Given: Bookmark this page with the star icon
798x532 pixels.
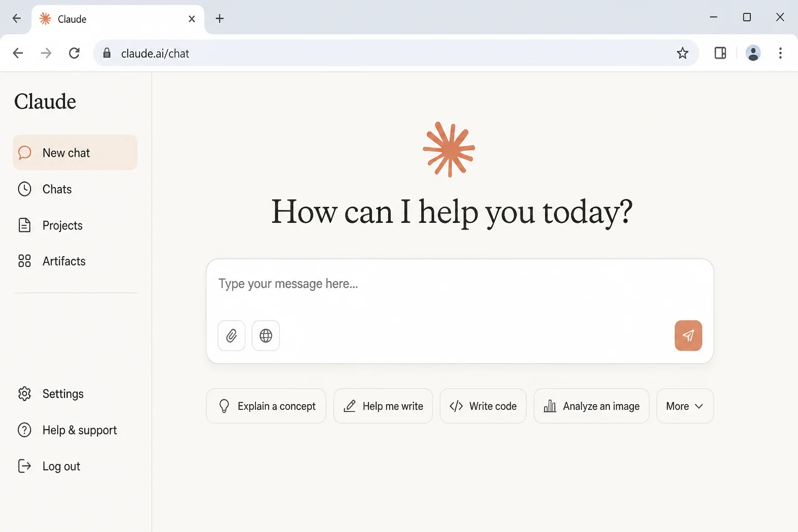Looking at the screenshot, I should point(683,53).
